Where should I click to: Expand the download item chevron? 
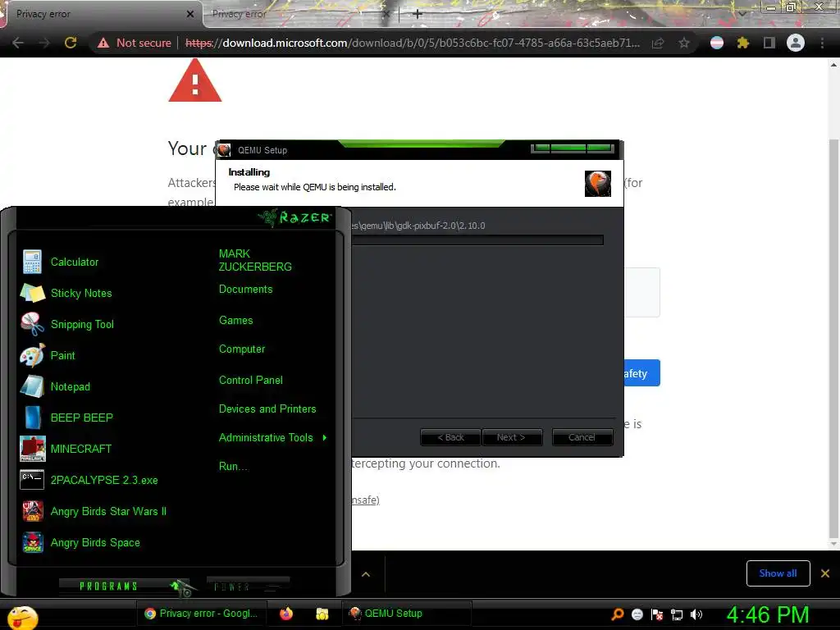coord(366,574)
